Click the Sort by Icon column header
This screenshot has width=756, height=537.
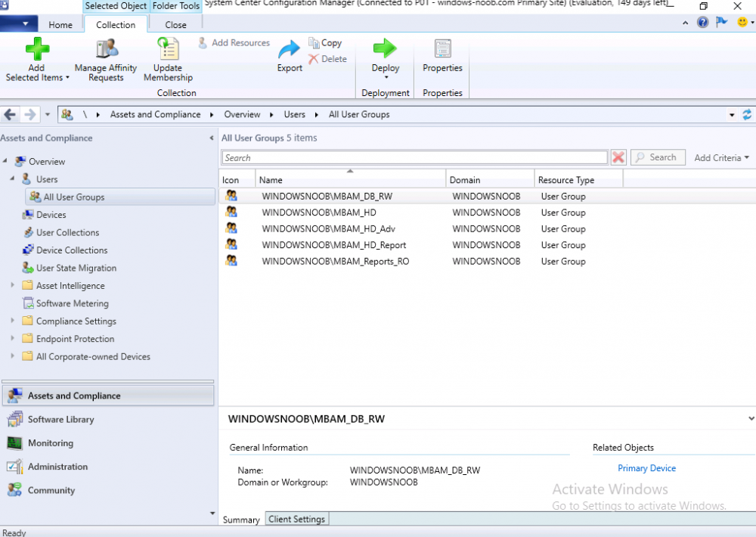tap(237, 179)
